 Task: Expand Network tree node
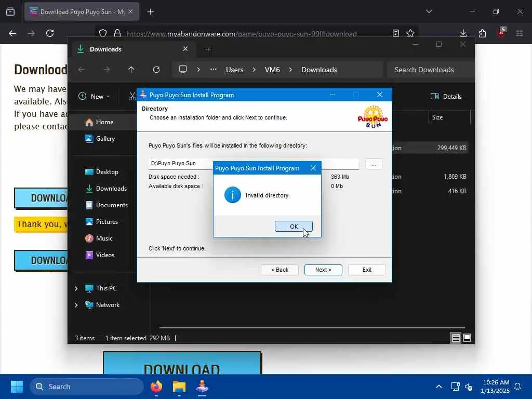point(76,305)
